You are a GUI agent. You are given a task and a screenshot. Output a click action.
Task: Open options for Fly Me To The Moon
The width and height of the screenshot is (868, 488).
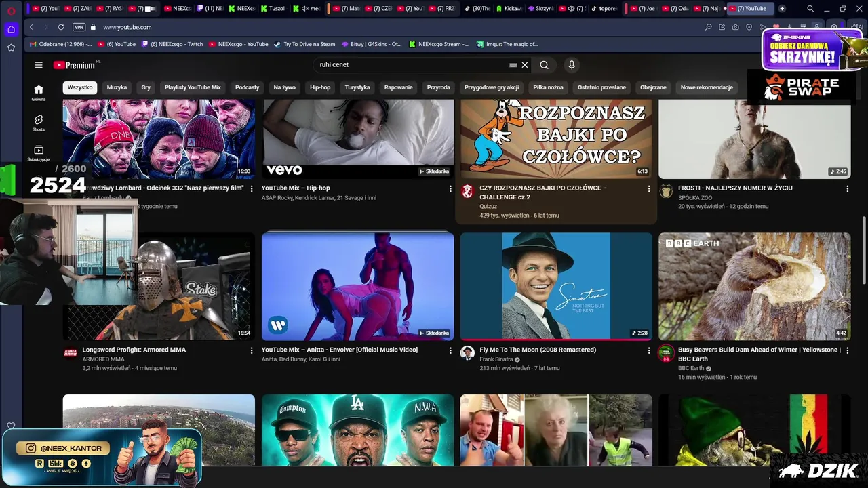[648, 350]
